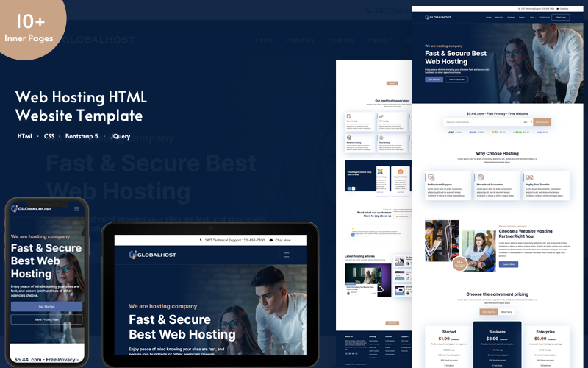The height and width of the screenshot is (368, 588).
Task: Open hamburger menu on tablet preview
Action: (287, 255)
